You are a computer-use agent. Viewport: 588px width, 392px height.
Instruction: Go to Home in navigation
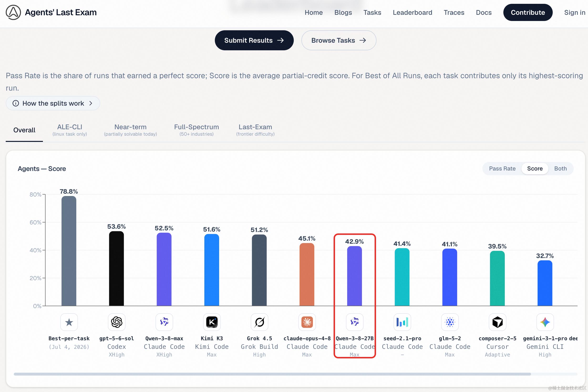(x=314, y=12)
